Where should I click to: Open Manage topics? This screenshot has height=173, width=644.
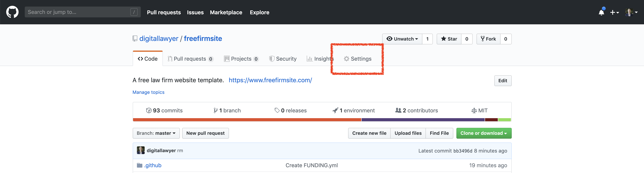coord(148,92)
